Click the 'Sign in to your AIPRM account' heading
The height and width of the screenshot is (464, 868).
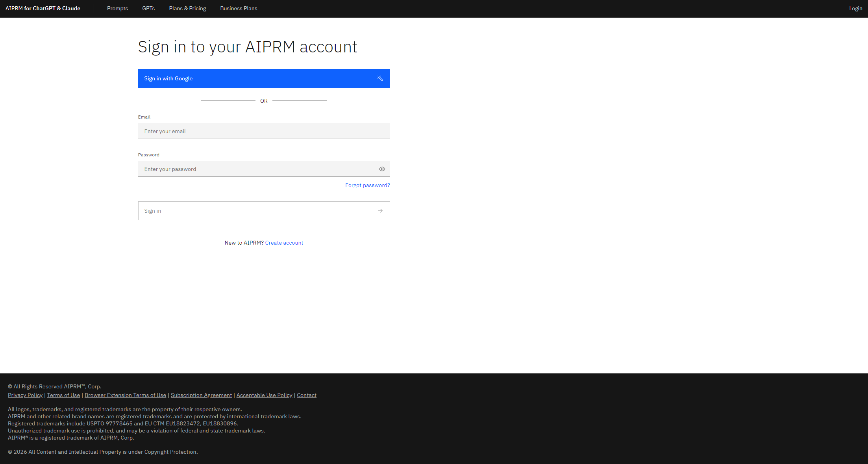248,47
